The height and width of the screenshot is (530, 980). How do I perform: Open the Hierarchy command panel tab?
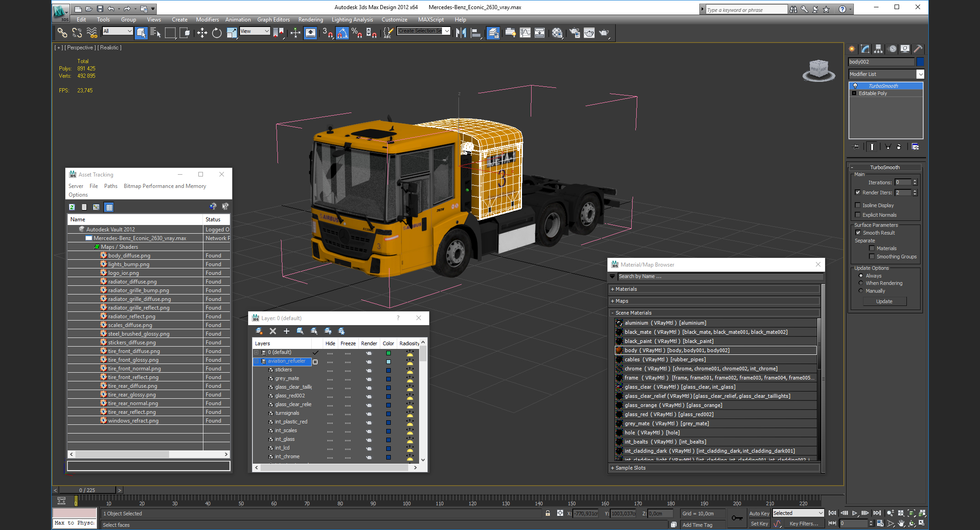click(x=878, y=49)
